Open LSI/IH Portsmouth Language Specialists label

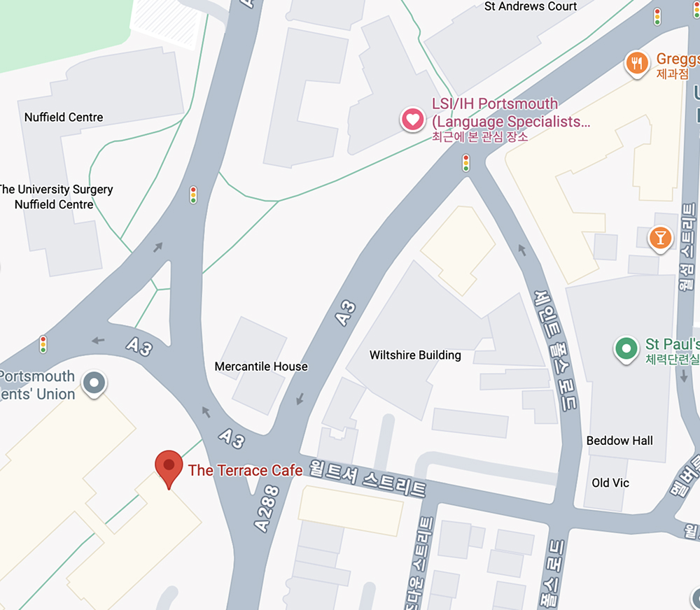tap(511, 113)
